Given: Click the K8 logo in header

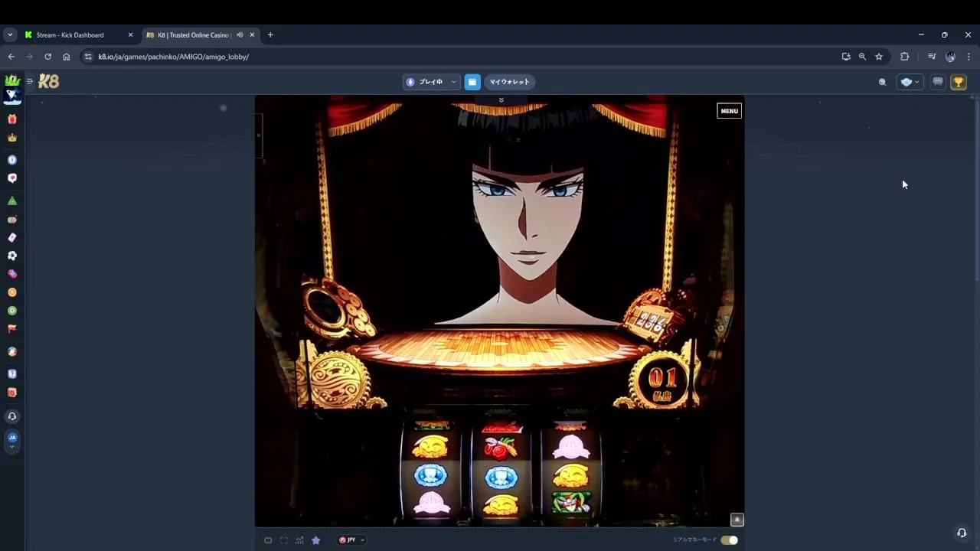Looking at the screenshot, I should (x=48, y=81).
